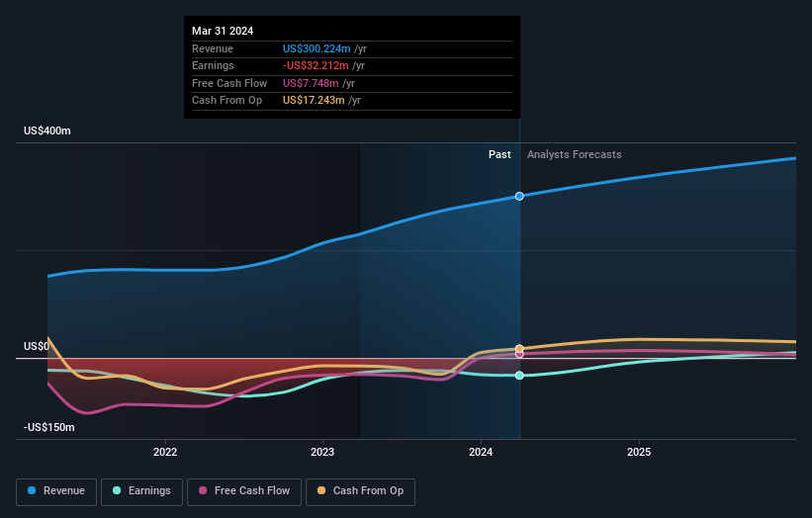Click the teal Earnings data point marker

tap(519, 376)
